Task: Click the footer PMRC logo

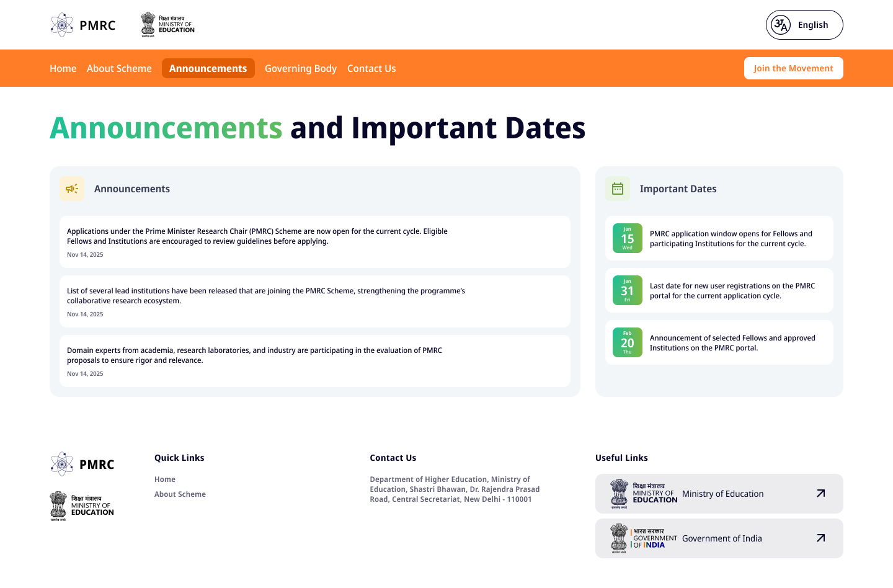Action: point(62,464)
